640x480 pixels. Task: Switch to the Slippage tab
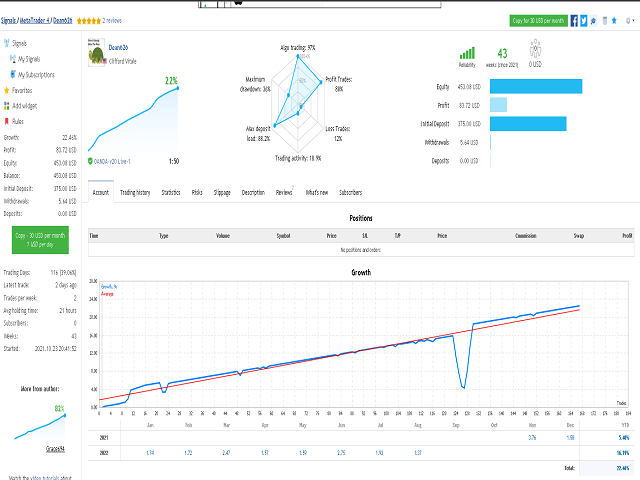pos(222,192)
